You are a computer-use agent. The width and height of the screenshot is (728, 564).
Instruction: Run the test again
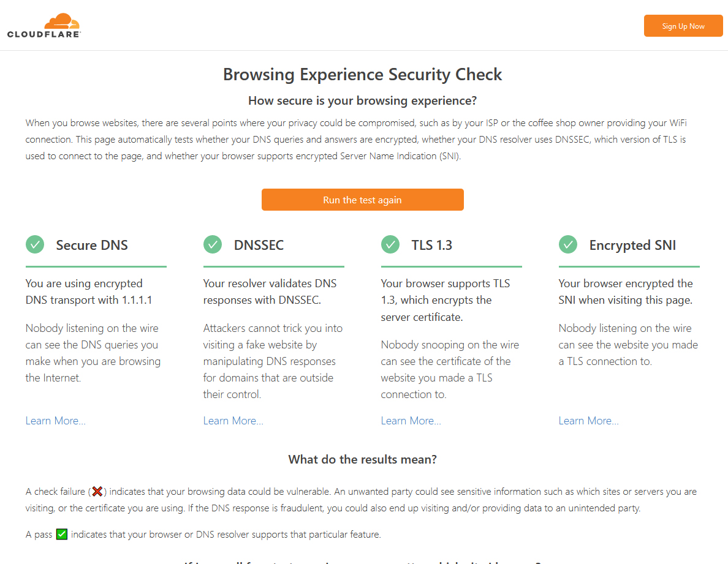pos(362,200)
